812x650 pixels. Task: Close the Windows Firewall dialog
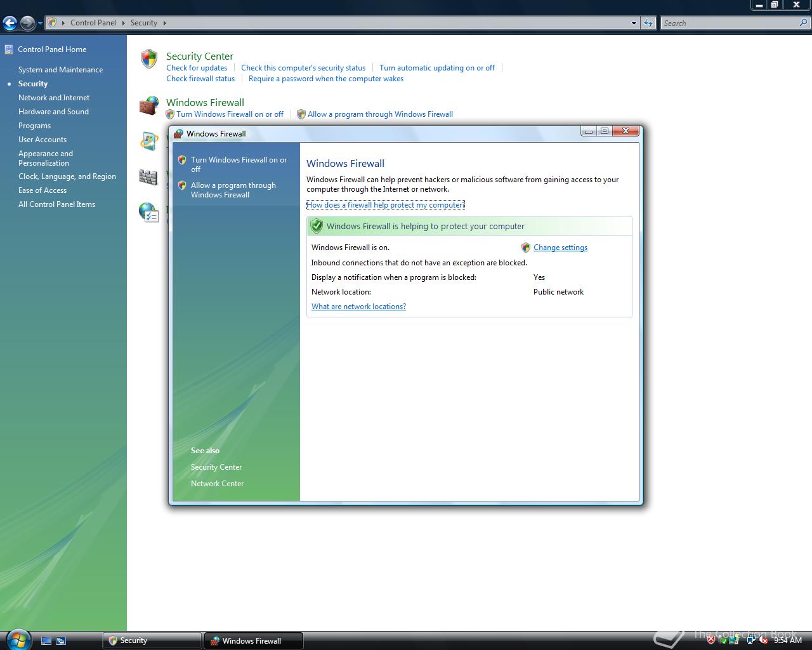[625, 131]
